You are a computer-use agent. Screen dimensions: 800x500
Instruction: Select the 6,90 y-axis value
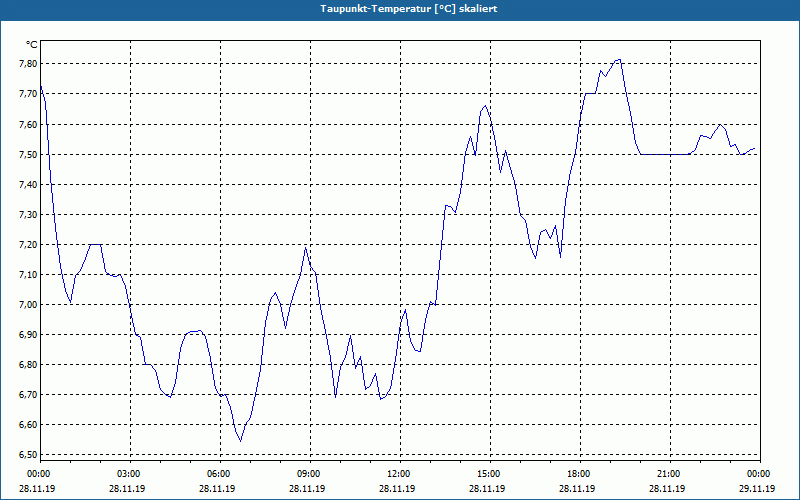coord(29,335)
